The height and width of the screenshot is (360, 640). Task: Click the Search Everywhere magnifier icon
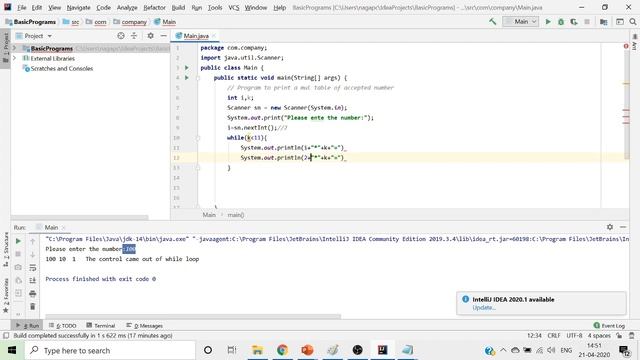(633, 22)
